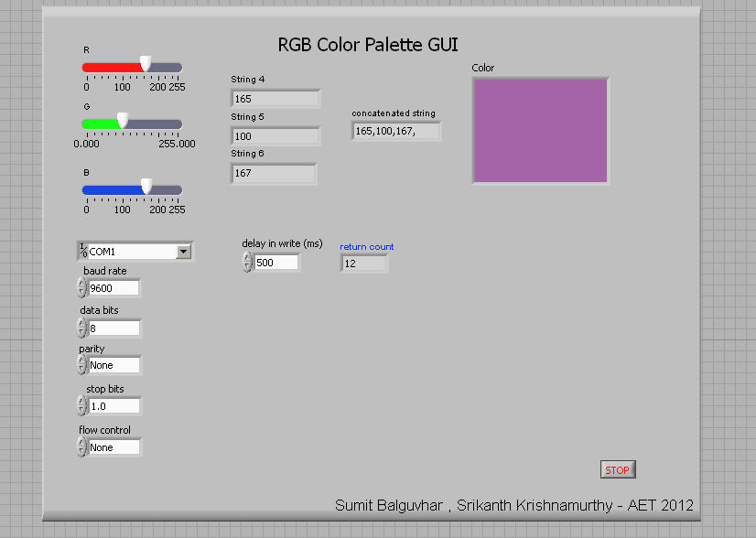
Task: Click the G slider thumb
Action: click(x=123, y=121)
